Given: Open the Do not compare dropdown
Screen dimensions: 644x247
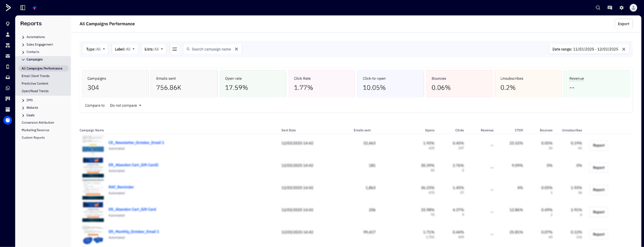Looking at the screenshot, I should point(125,106).
